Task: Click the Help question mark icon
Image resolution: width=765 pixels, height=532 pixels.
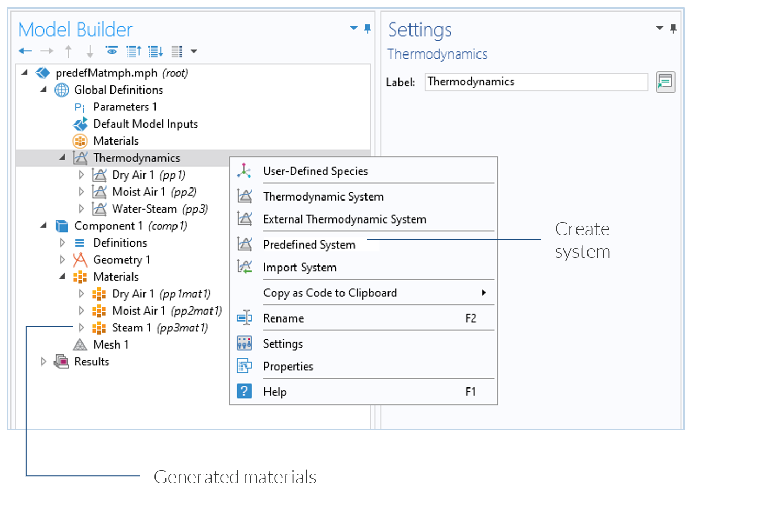Action: tap(244, 392)
